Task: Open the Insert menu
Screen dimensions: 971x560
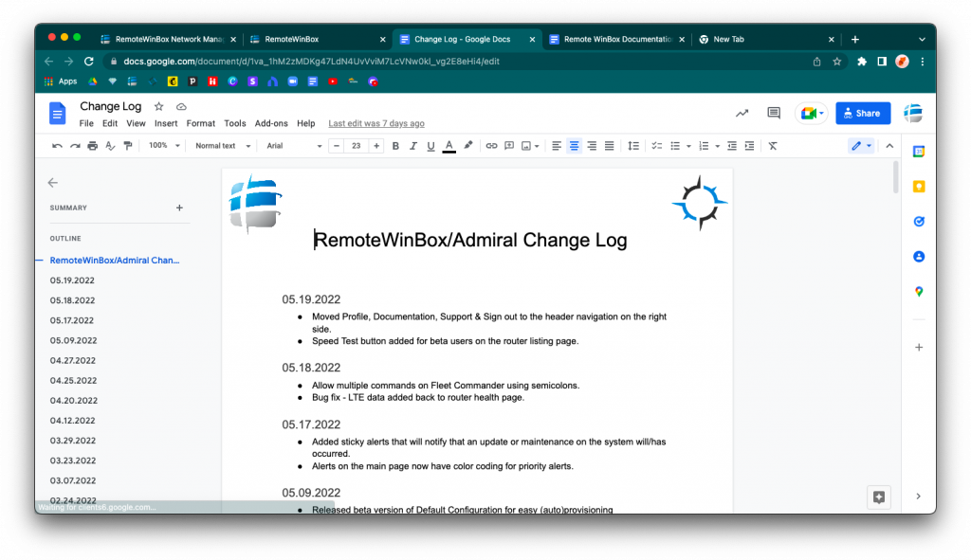Action: pos(166,123)
